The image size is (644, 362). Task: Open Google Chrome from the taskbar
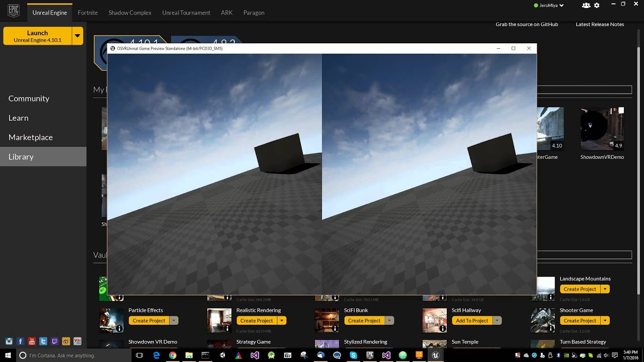point(173,355)
